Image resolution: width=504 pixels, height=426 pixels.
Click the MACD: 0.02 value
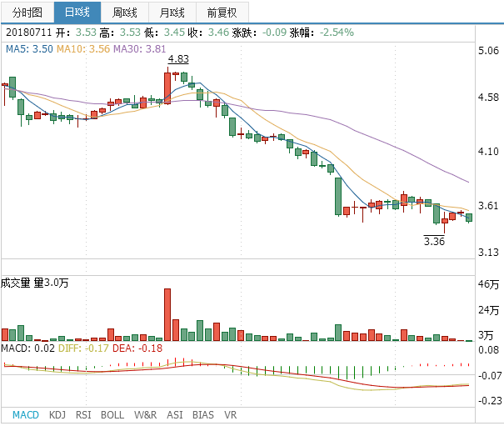point(28,348)
